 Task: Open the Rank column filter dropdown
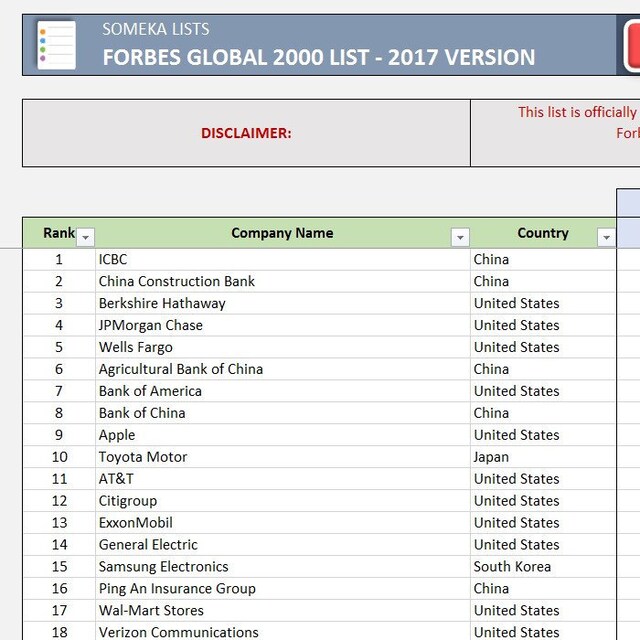[x=85, y=237]
